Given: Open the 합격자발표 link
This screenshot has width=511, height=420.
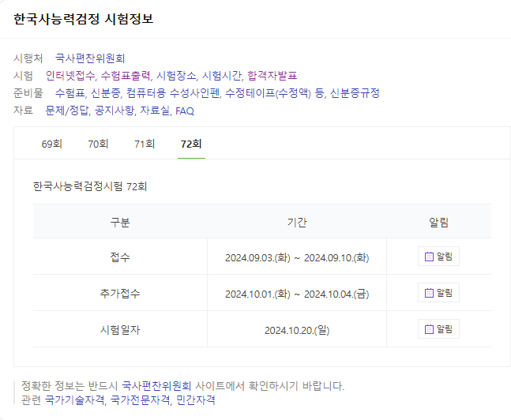Looking at the screenshot, I should 272,76.
